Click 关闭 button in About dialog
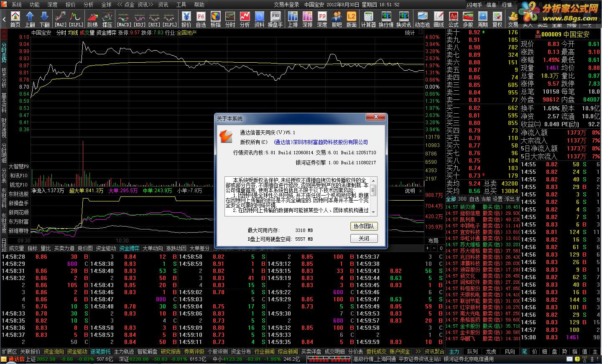Screen dimensions: 602x364 point(364,238)
